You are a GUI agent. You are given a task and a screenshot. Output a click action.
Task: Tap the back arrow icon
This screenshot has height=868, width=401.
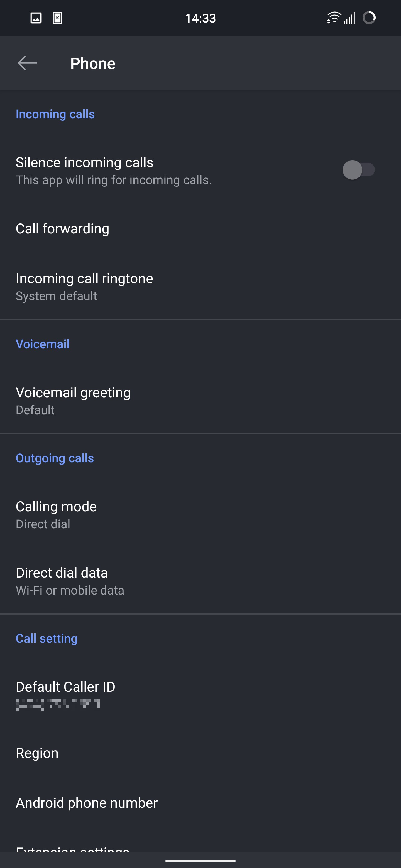27,63
